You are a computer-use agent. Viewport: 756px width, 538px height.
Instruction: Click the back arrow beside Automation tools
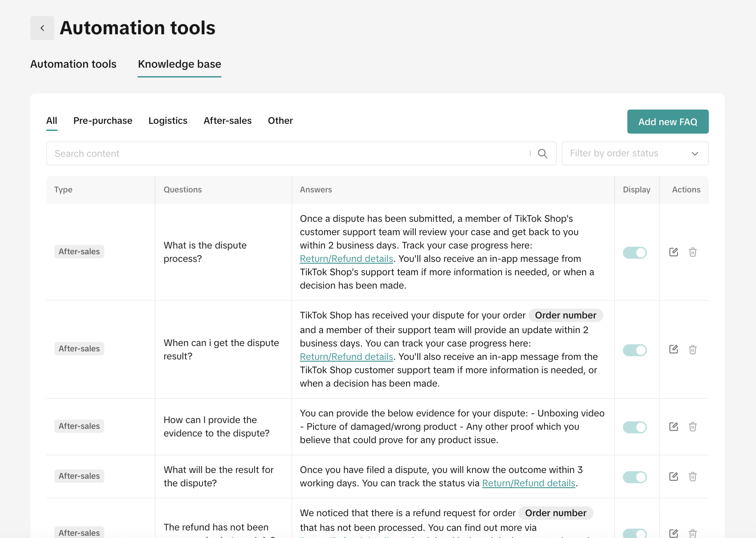pyautogui.click(x=42, y=28)
